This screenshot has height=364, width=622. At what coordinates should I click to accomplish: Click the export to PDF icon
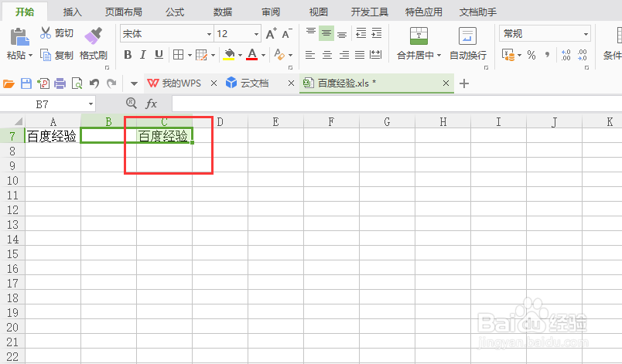tap(43, 83)
